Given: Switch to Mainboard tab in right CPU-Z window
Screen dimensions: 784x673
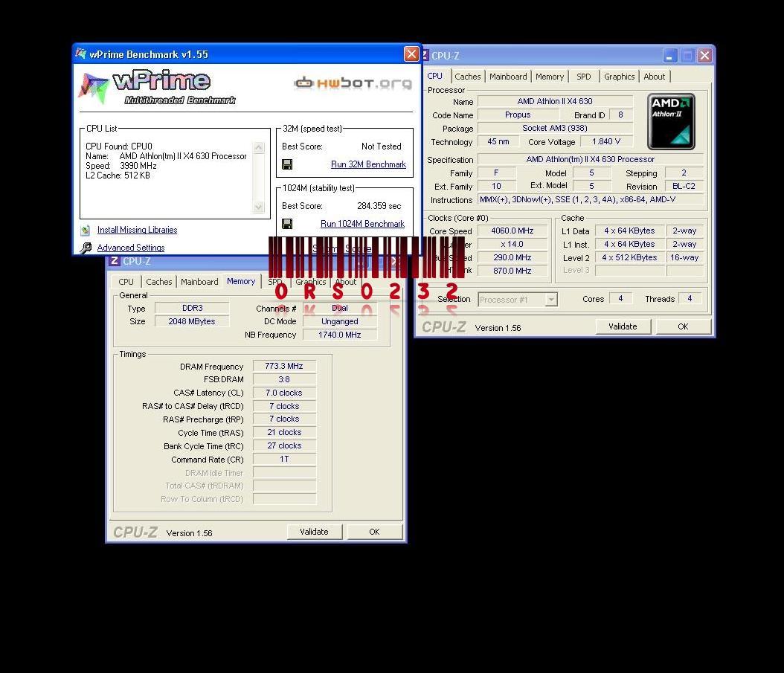Looking at the screenshot, I should tap(508, 77).
